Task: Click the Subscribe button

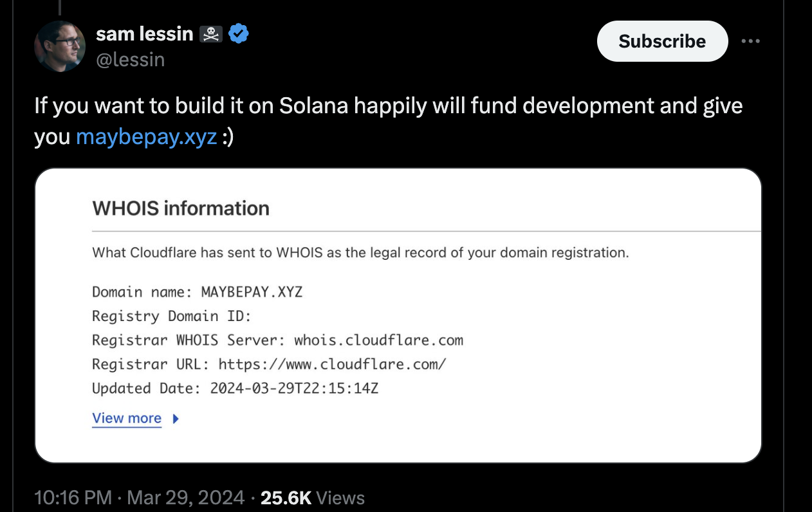Action: [662, 41]
